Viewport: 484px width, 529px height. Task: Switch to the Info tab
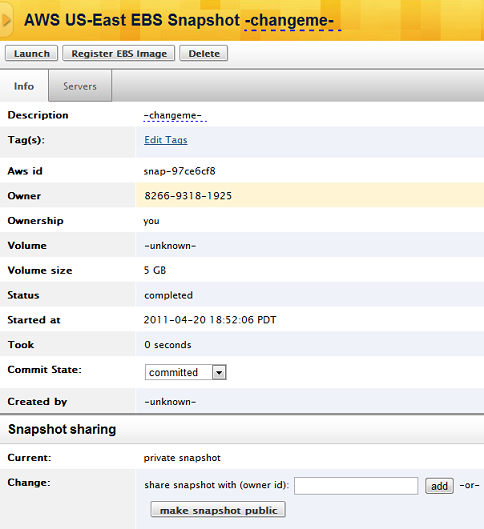24,86
